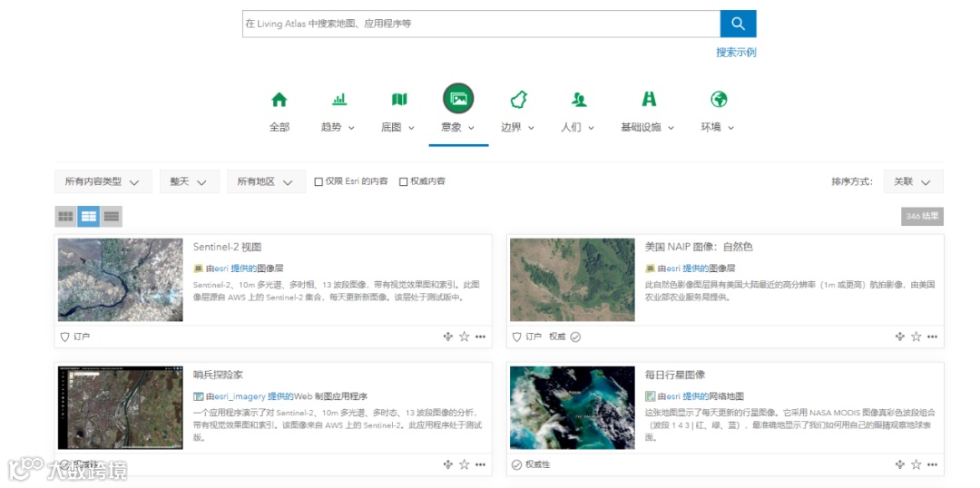Screen dimensions: 980x488
Task: Favorite 哨兵探险家 with the star
Action: [x=464, y=464]
